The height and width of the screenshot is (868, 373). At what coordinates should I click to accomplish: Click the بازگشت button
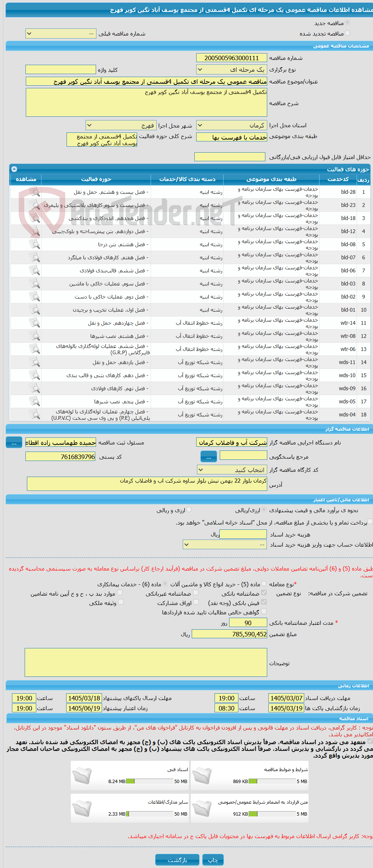point(178,859)
